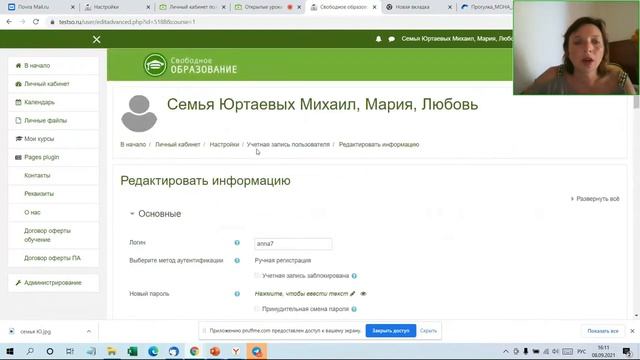
Task: Open PowerPoint from the taskbar
Action: [x=215, y=351]
